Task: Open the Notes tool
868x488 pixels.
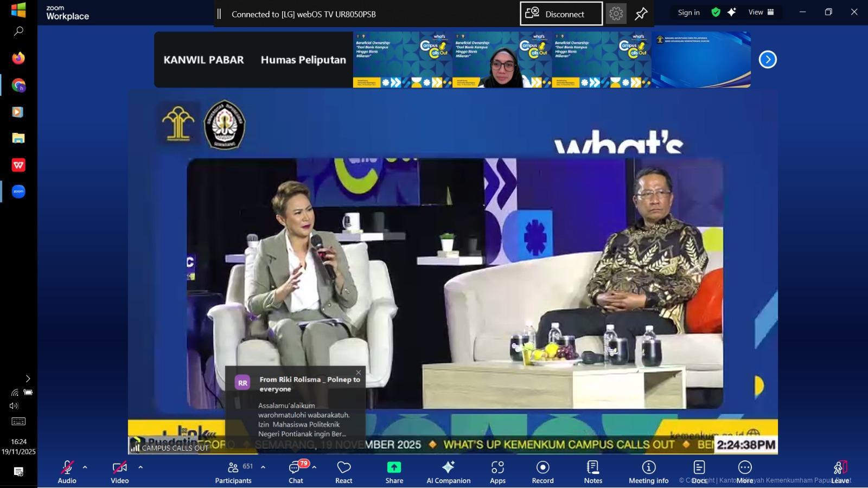Action: pyautogui.click(x=593, y=471)
